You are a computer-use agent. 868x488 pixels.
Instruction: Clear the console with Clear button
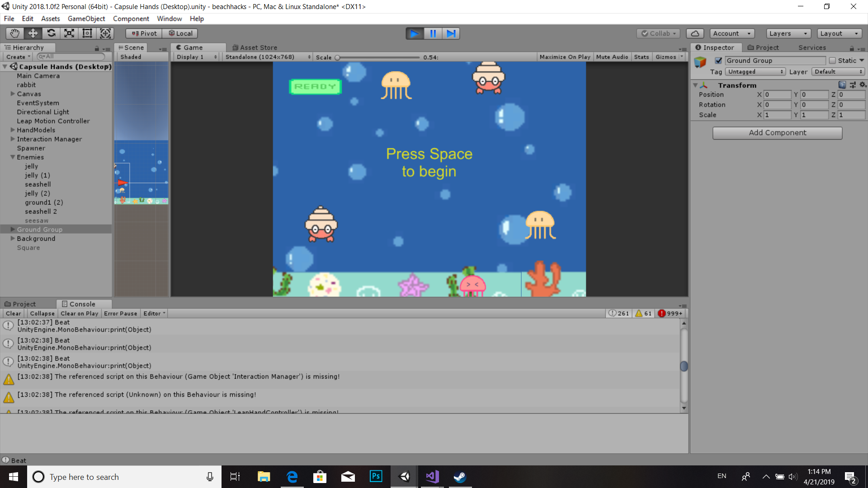click(13, 314)
